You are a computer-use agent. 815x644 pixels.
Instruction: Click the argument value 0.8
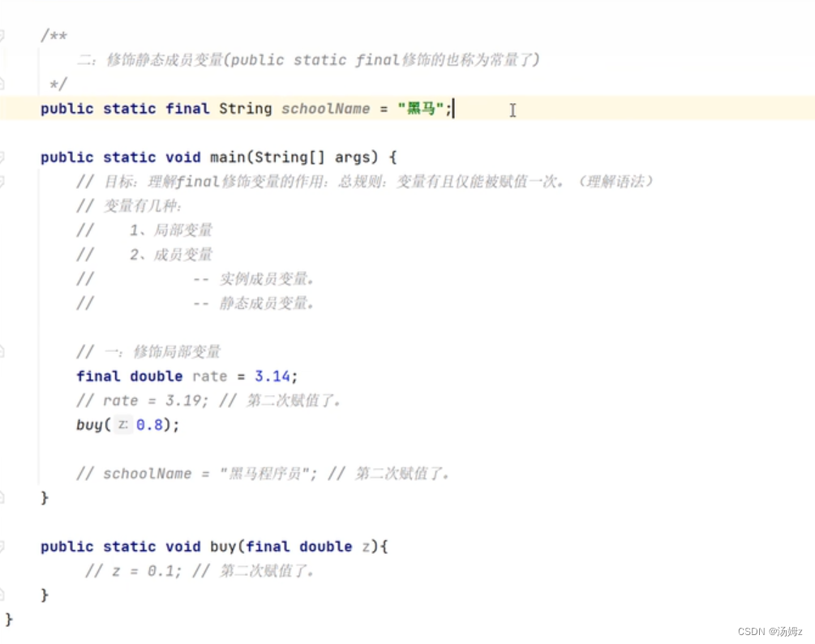point(149,425)
